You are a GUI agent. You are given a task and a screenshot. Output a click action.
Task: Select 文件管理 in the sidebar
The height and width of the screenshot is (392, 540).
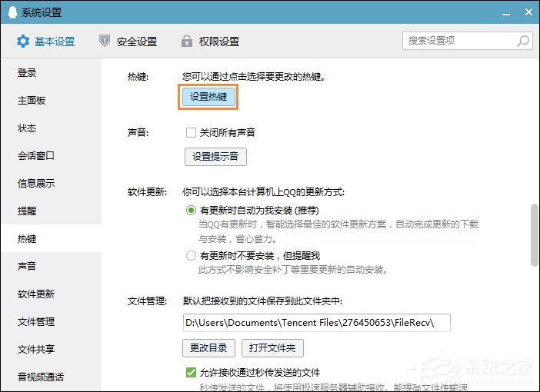click(52, 321)
